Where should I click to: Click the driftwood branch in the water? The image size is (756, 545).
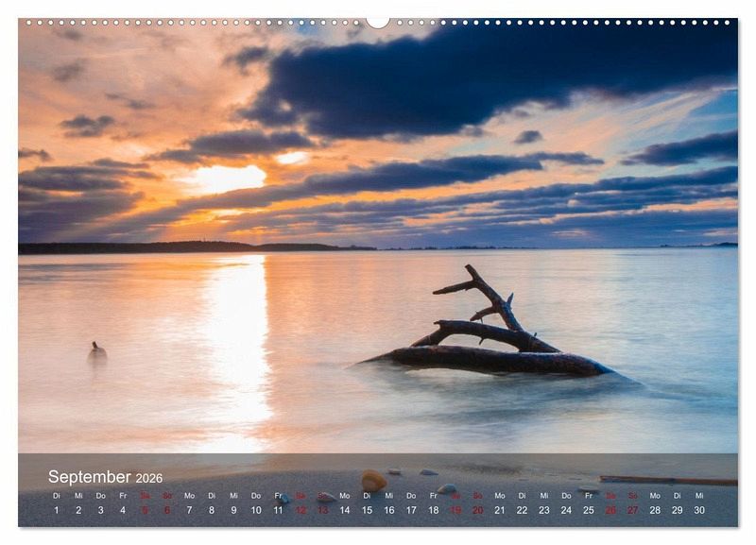tap(491, 340)
